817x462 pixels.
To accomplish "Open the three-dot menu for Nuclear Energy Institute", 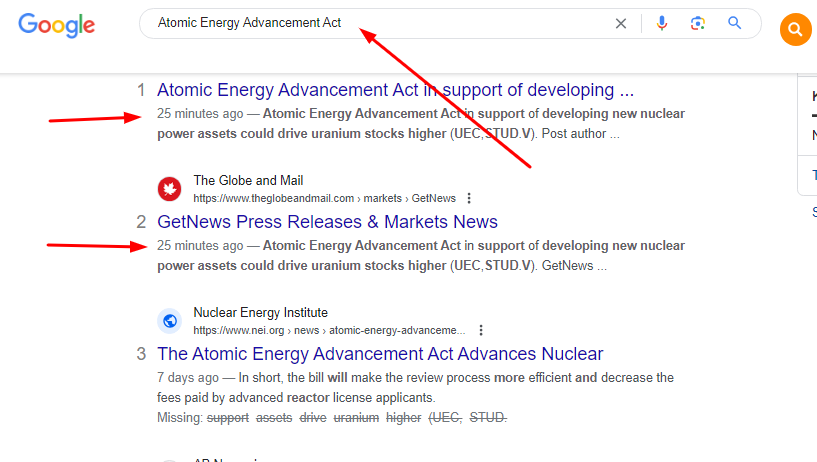I will (481, 330).
